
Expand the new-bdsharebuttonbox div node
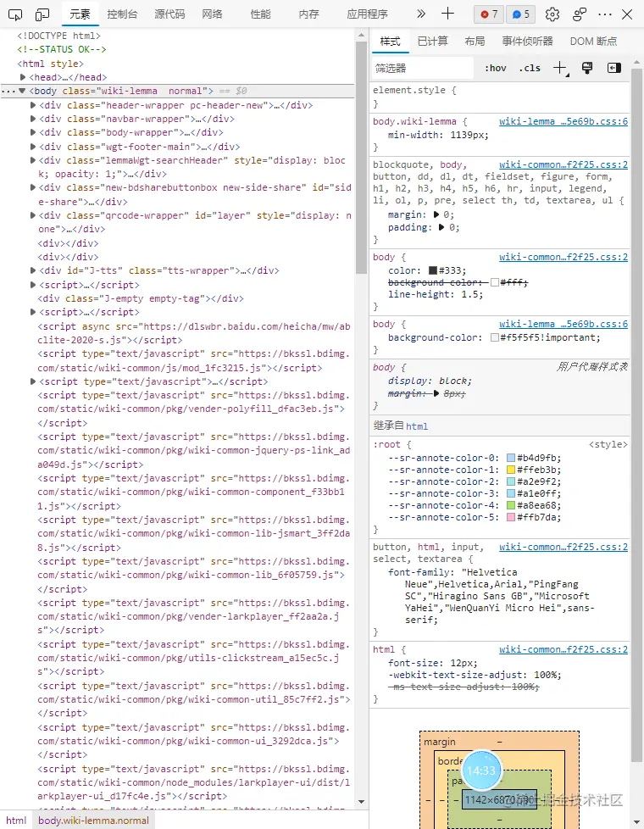click(x=33, y=187)
